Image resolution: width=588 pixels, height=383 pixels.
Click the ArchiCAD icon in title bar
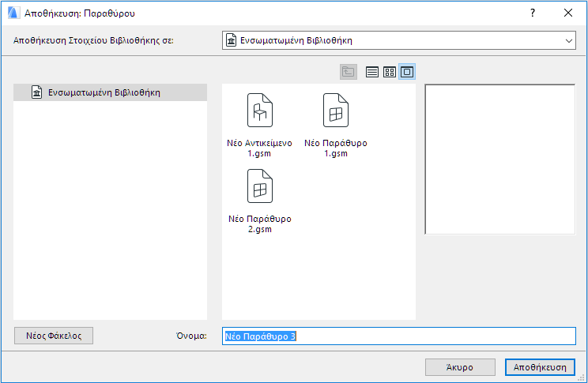[13, 13]
